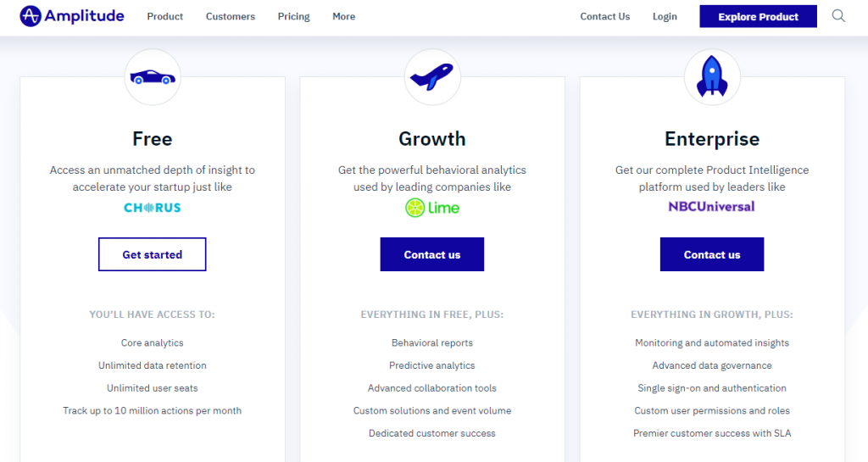The image size is (868, 462).
Task: Open the search magnifier icon
Action: 838,16
